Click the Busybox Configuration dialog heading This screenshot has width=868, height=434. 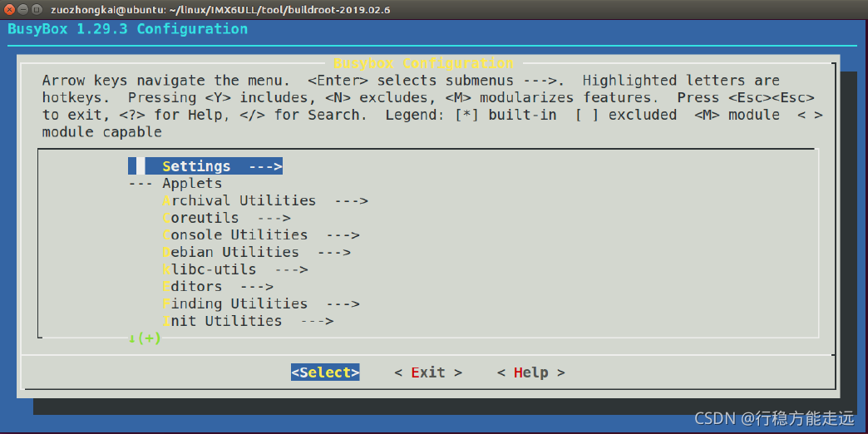pyautogui.click(x=424, y=62)
